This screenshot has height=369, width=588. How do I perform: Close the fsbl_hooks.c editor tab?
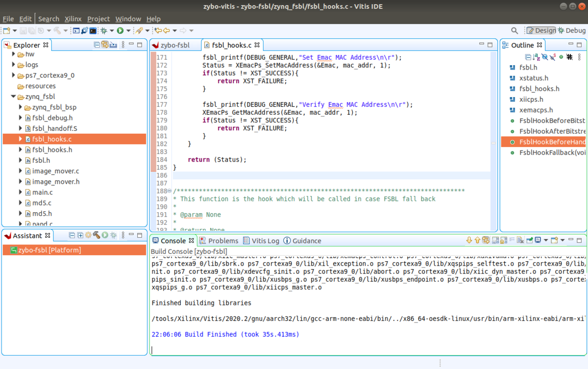[258, 45]
